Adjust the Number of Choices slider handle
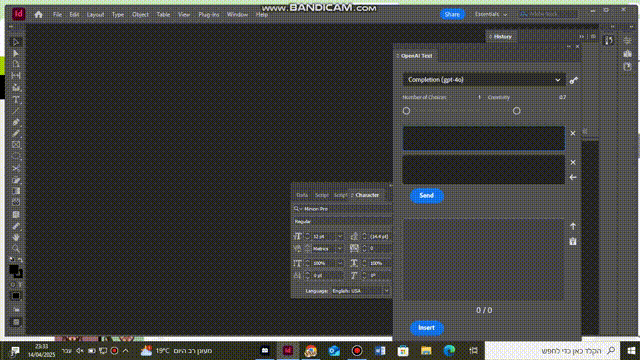The image size is (640, 360). tap(406, 111)
